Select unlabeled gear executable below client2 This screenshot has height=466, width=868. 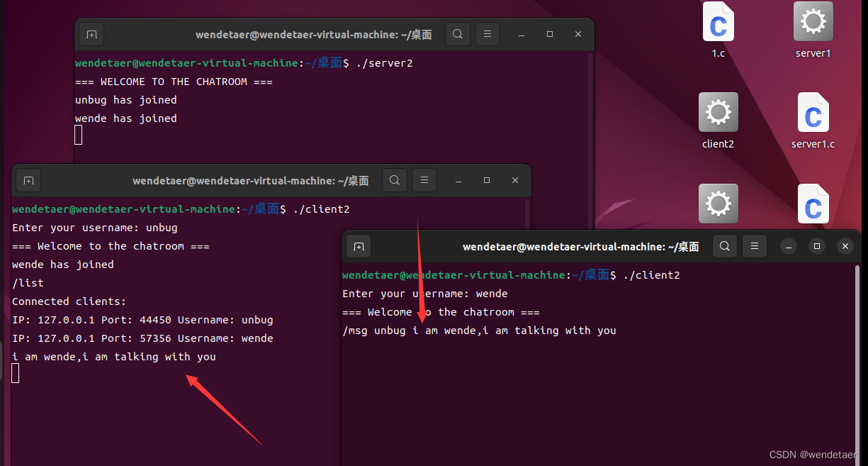coord(718,204)
